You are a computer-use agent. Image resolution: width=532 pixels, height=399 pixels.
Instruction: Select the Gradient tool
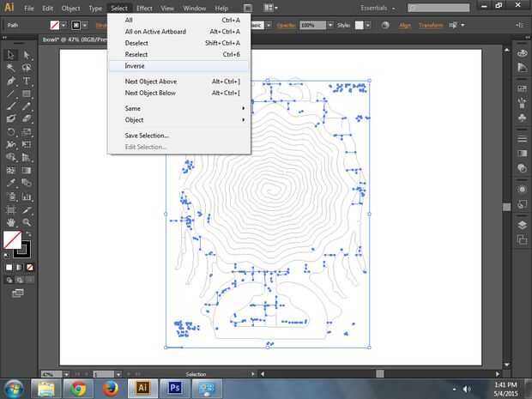pyautogui.click(x=27, y=170)
